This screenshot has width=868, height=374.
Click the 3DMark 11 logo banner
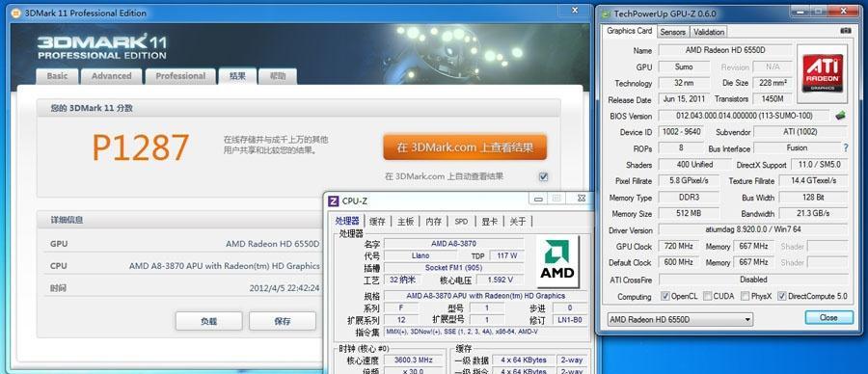click(x=102, y=47)
